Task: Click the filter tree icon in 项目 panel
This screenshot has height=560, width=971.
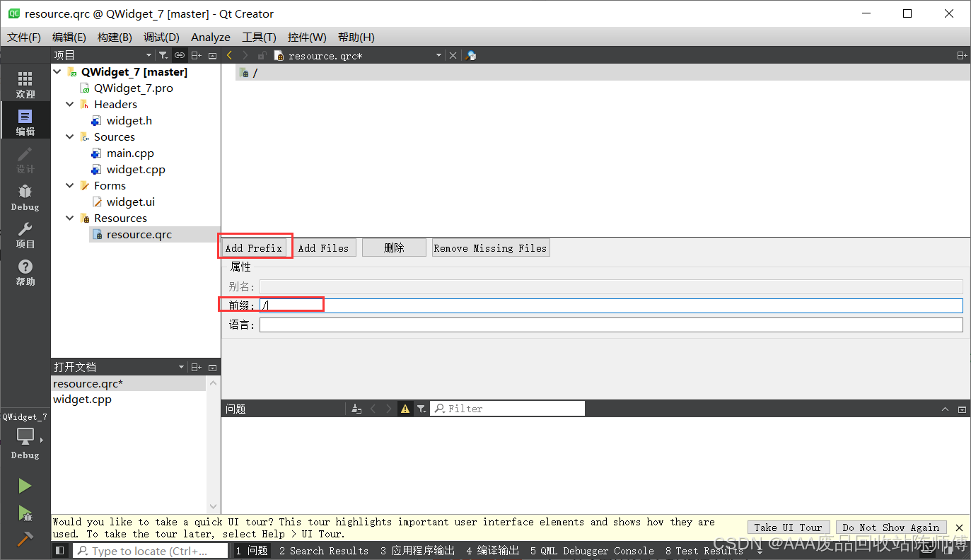Action: (x=163, y=55)
